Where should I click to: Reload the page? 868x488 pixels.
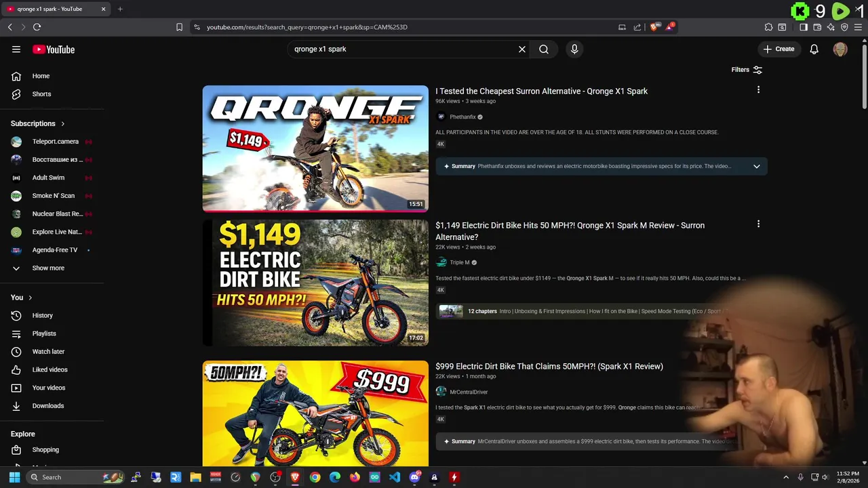tap(37, 27)
